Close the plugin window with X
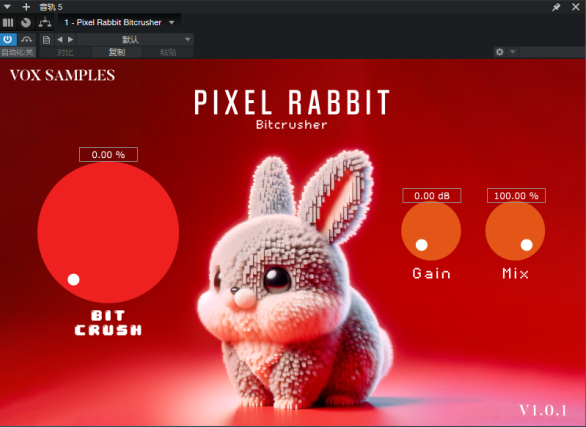The image size is (586, 427). click(576, 7)
